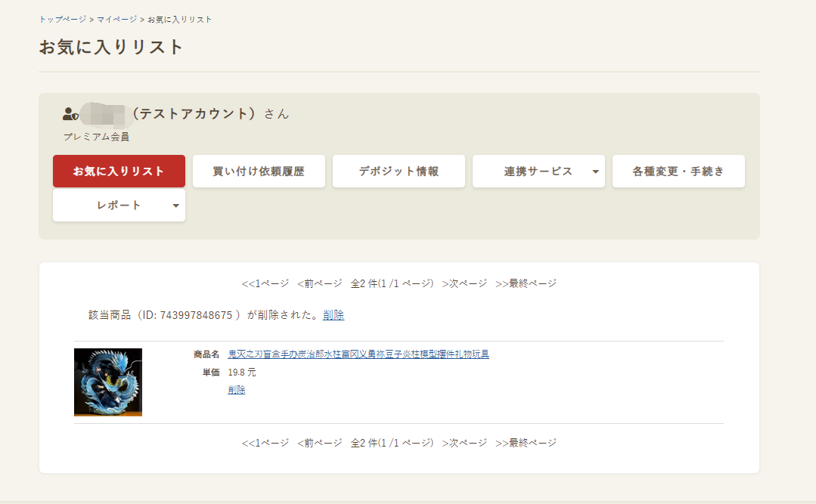Click the user account person icon
This screenshot has height=504, width=816.
(x=70, y=113)
